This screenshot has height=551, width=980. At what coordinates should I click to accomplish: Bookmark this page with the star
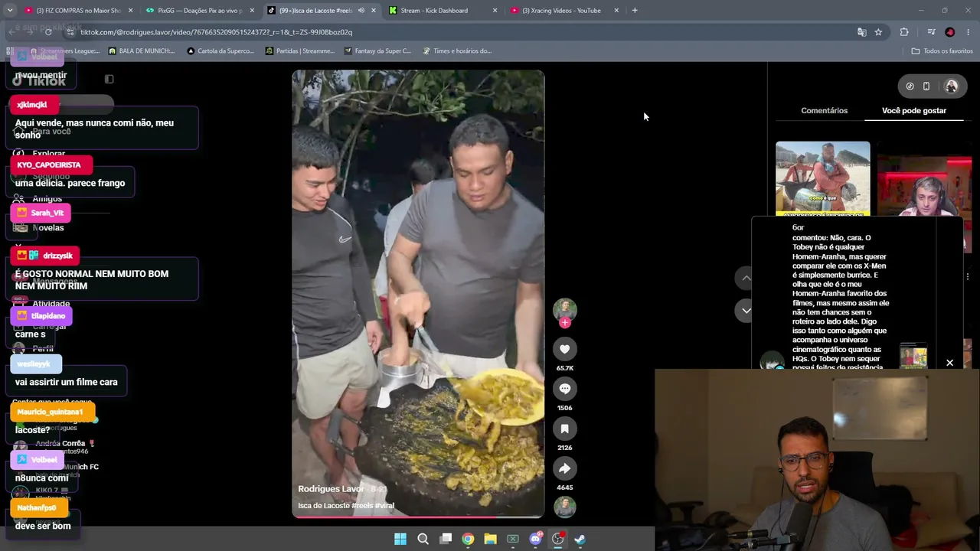(x=878, y=32)
